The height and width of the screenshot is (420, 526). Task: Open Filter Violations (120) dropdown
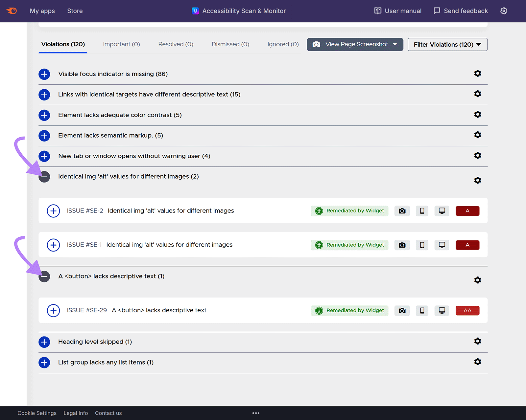coord(447,45)
